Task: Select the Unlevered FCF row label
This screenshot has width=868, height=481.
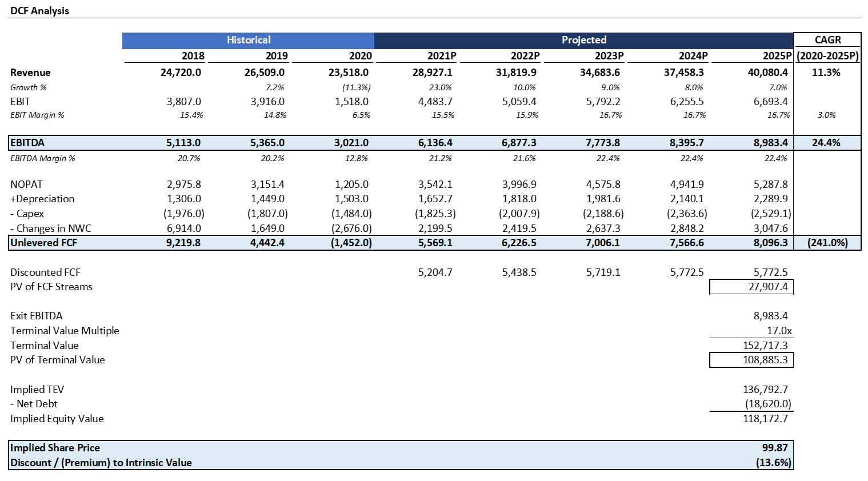Action: pos(43,243)
